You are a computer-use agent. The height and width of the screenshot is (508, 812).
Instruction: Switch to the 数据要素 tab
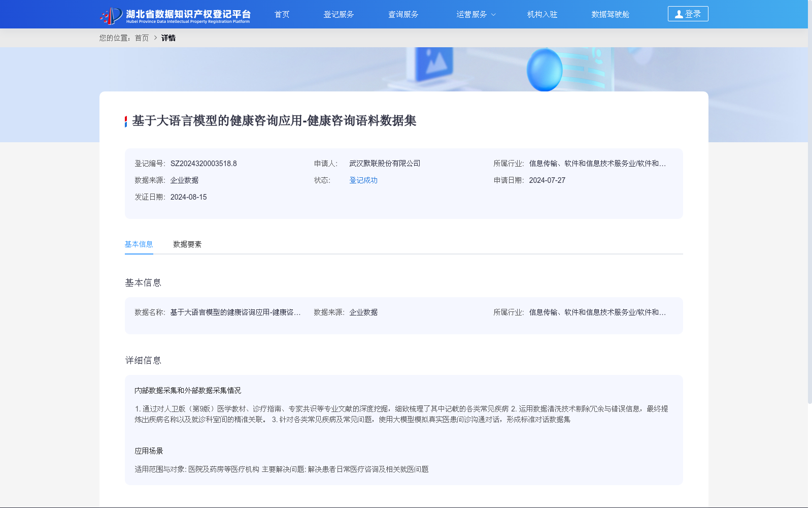click(187, 244)
